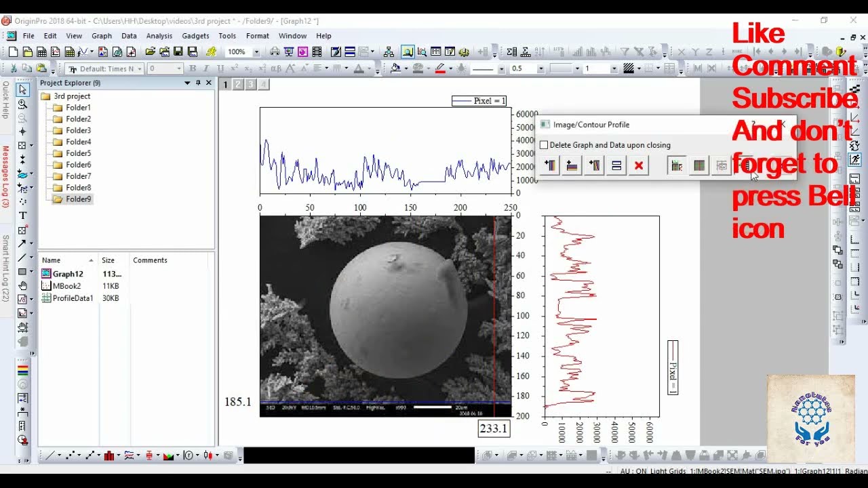Open the Format menu
868x488 pixels.
pos(258,36)
